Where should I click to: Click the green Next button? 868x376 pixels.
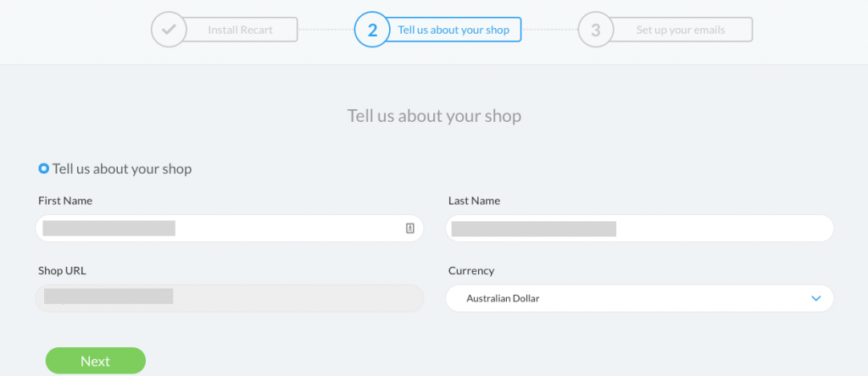pos(96,361)
